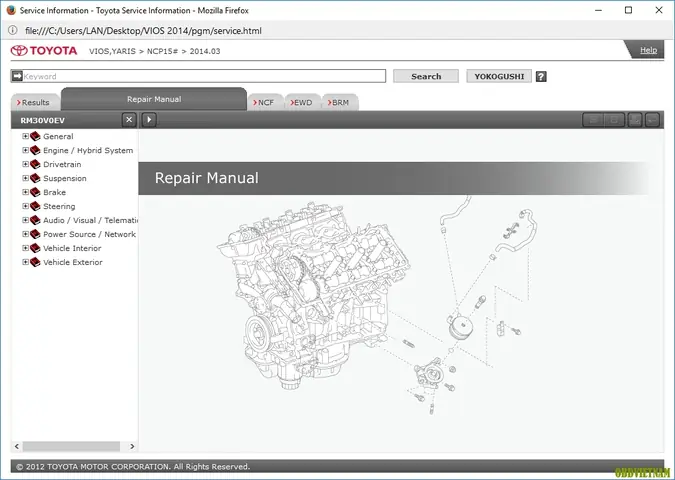Click the tree scrollbar right arrow
Screen dimensions: 675x480
tap(132, 446)
